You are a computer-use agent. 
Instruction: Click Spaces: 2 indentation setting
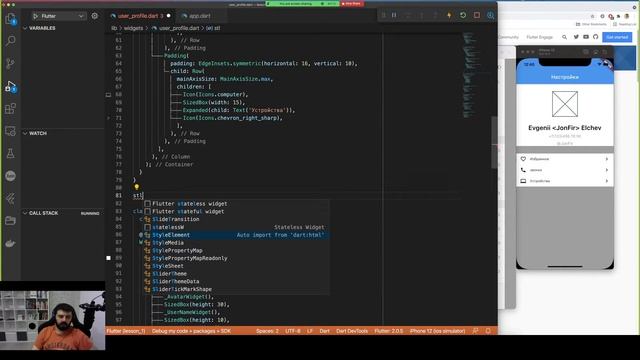click(267, 331)
